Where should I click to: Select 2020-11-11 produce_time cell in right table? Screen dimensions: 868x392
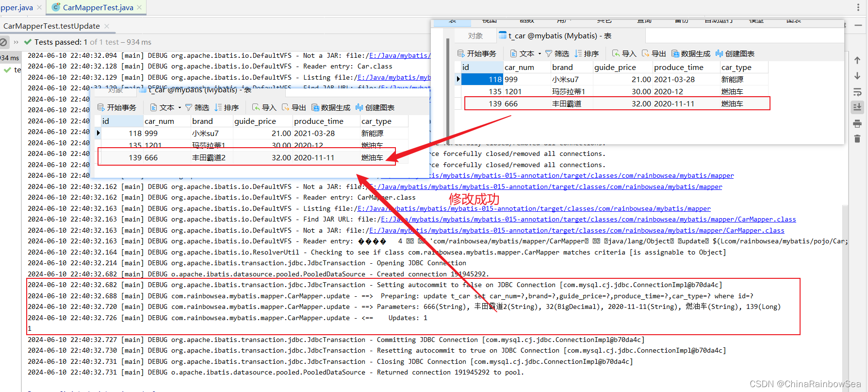686,103
